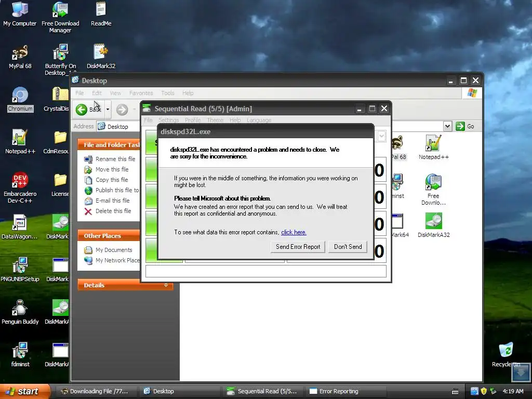Screen dimensions: 532x399
Task: Open My Network Places link
Action: 112,260
